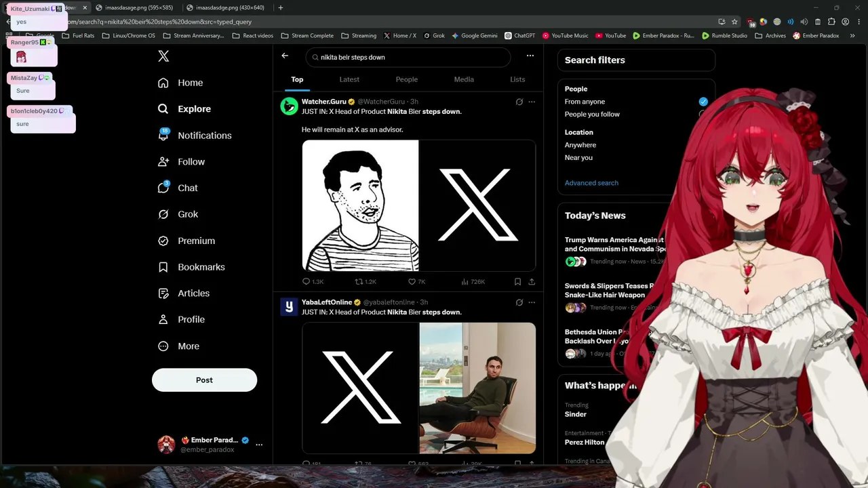Open search options three-dot menu
This screenshot has height=488, width=868.
click(x=530, y=56)
